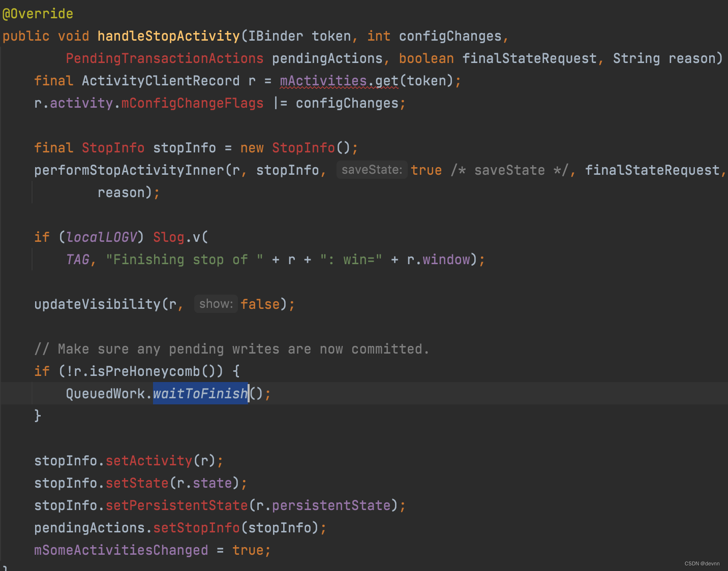Click the "Finishing stop of " string literal

point(185,260)
